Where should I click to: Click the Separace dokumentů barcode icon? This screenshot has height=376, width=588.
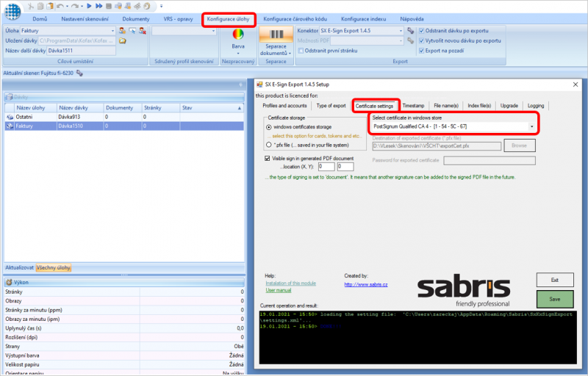tap(276, 35)
